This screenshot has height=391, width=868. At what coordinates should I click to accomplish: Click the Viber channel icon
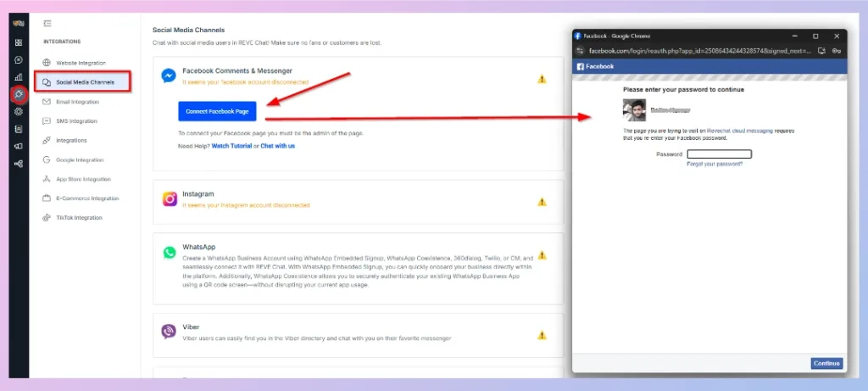[x=169, y=332]
